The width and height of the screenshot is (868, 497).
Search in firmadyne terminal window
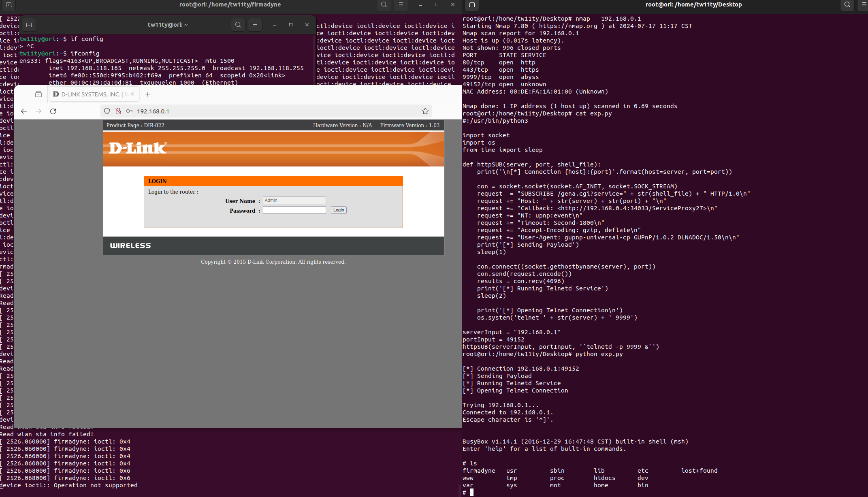pos(384,4)
